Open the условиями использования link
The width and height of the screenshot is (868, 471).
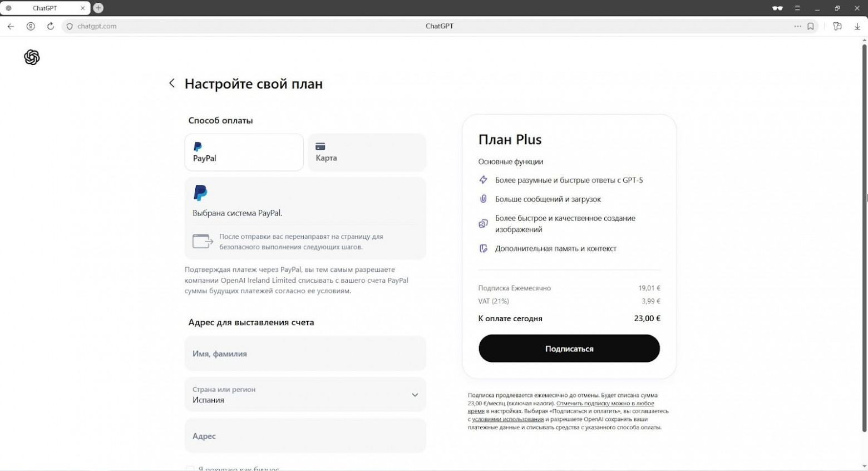pyautogui.click(x=507, y=419)
